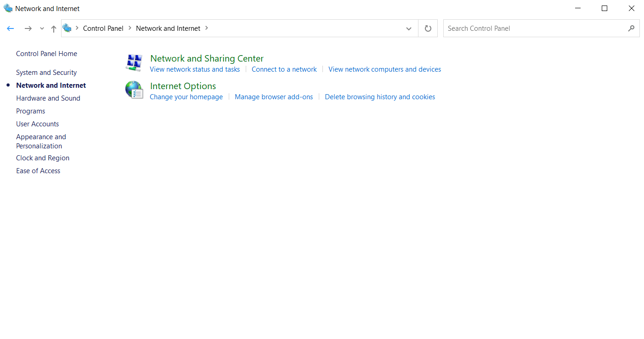Click Control Panel Home
This screenshot has height=339, width=644.
pos(46,53)
